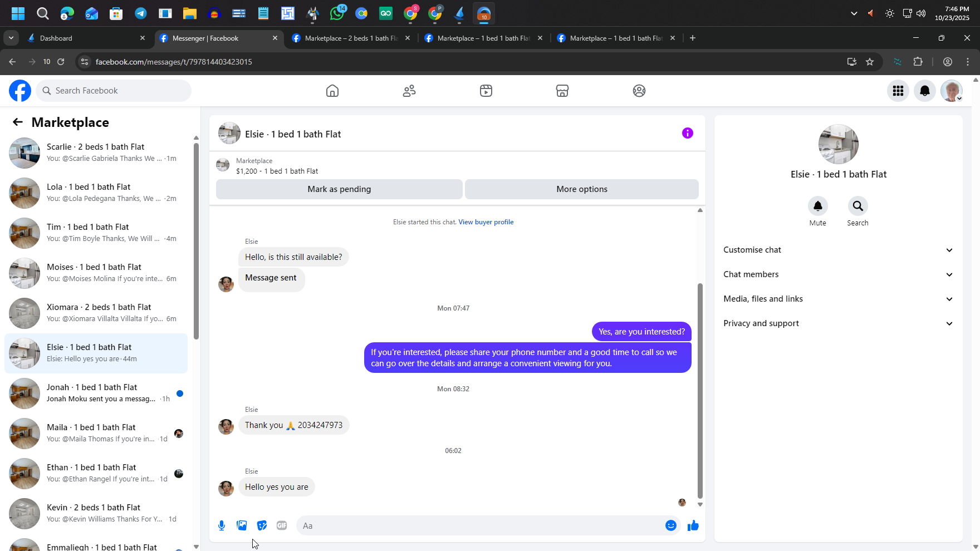
Task: Open the Video (Watch) icon
Action: (x=486, y=91)
